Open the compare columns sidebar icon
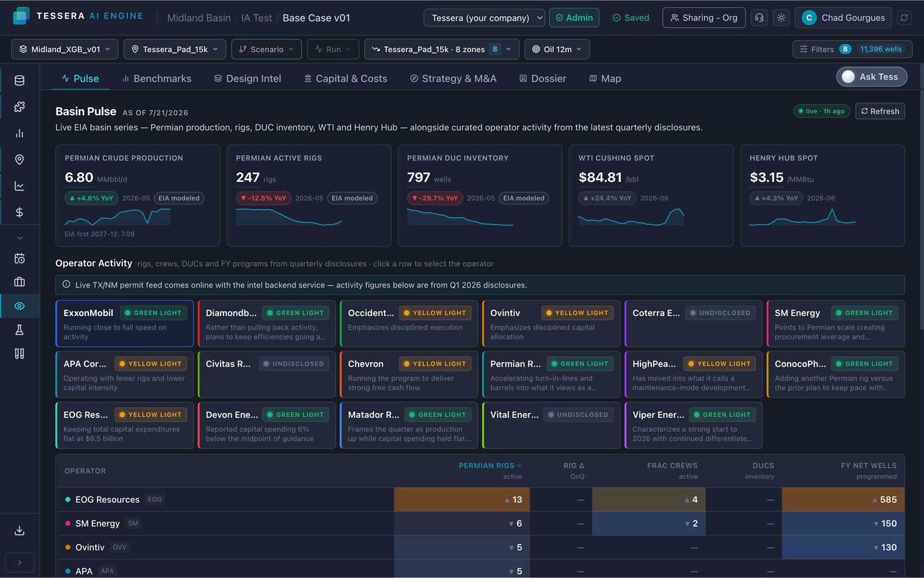924x578 pixels. coord(20,353)
